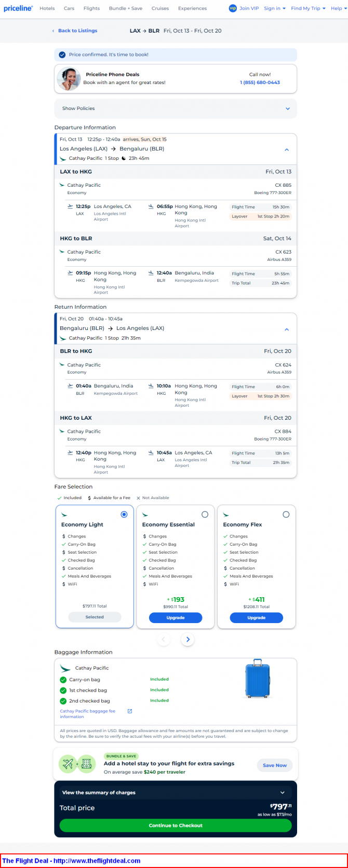Select the Economy Light fare radio button
348x868 pixels.
tap(124, 515)
